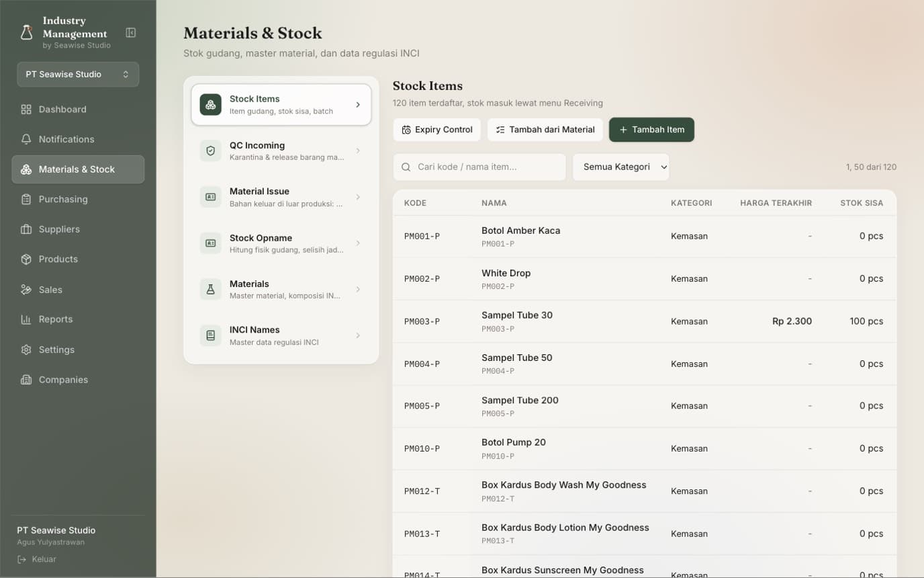
Task: Open the Reports page
Action: [78, 319]
